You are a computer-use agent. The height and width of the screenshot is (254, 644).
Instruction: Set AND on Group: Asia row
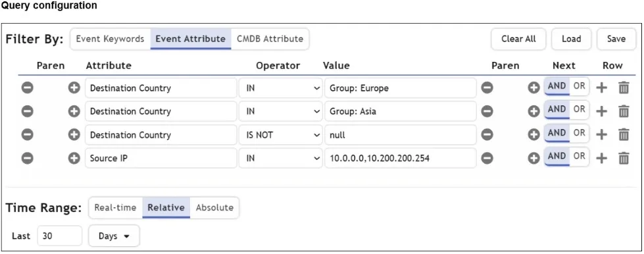557,110
